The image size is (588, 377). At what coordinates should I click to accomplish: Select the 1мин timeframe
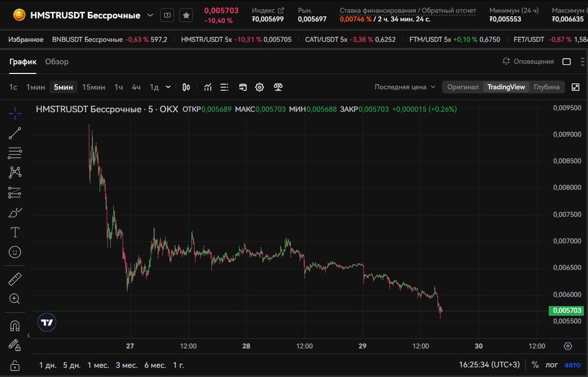click(35, 87)
